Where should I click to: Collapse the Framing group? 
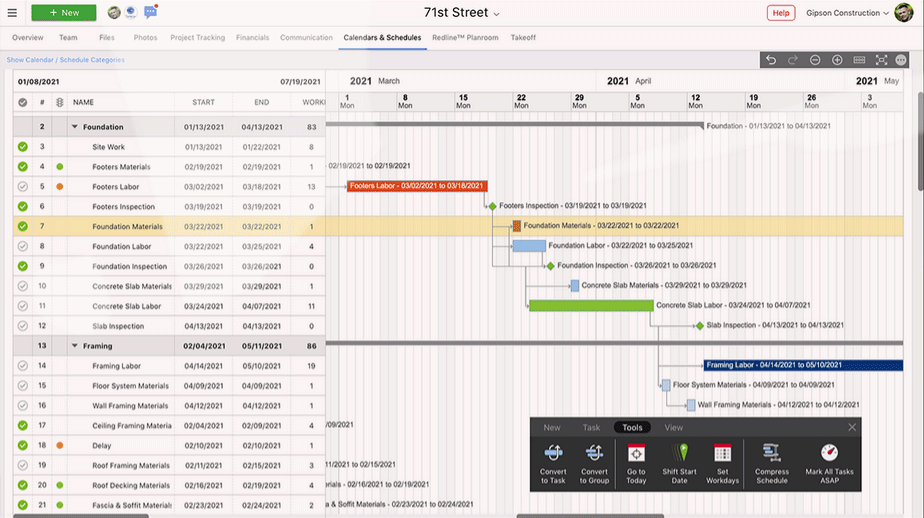click(75, 346)
